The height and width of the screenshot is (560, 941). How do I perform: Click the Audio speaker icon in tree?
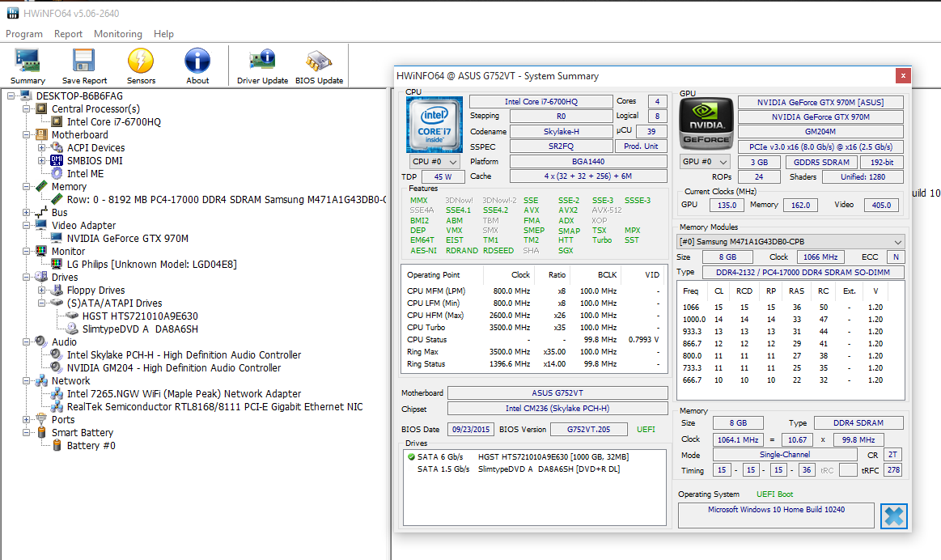tap(41, 342)
